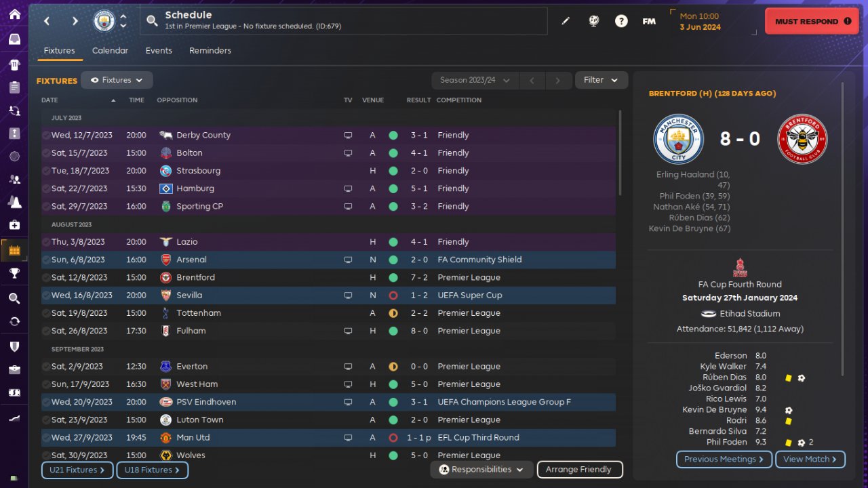
Task: Open the staff people icon in sidebar
Action: point(14,179)
